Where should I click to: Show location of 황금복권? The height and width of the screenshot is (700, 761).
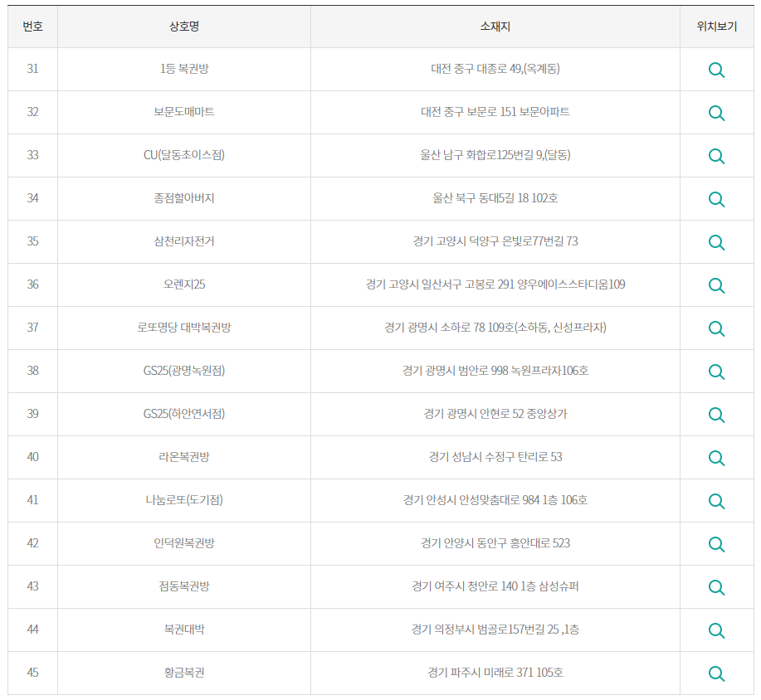pyautogui.click(x=716, y=674)
